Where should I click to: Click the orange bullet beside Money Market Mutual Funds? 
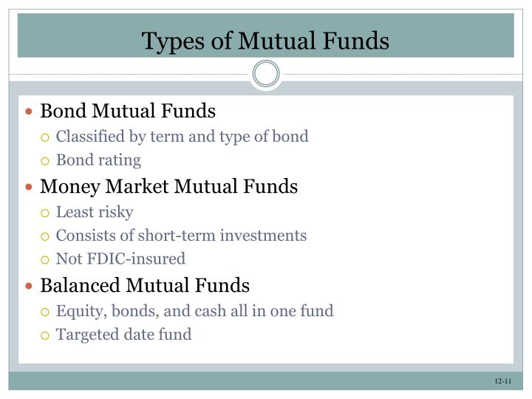(x=29, y=187)
